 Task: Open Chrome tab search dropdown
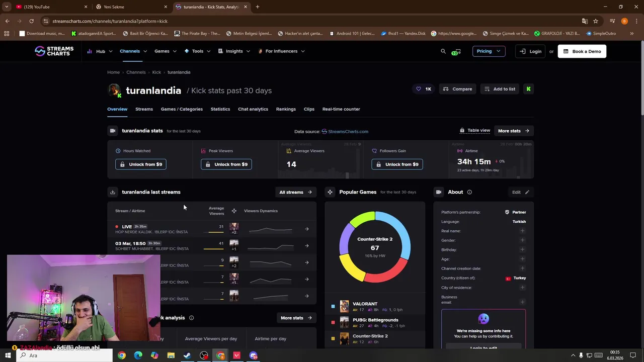pyautogui.click(x=7, y=7)
